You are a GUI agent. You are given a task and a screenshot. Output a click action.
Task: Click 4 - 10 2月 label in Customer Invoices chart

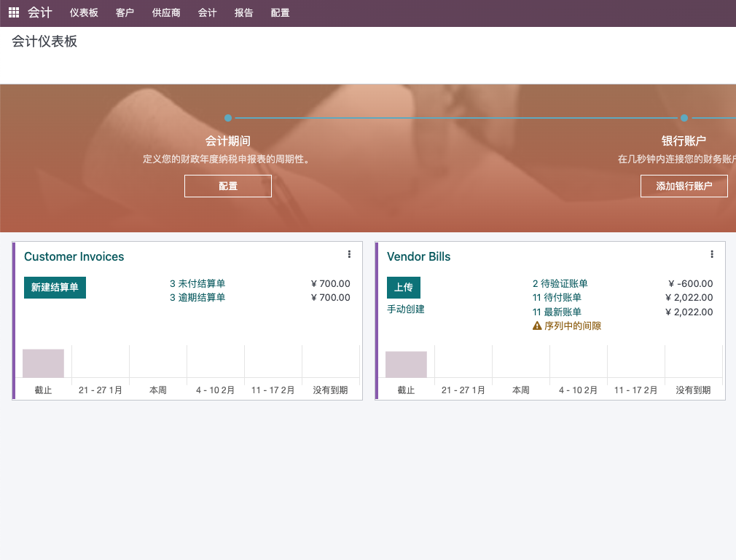216,390
